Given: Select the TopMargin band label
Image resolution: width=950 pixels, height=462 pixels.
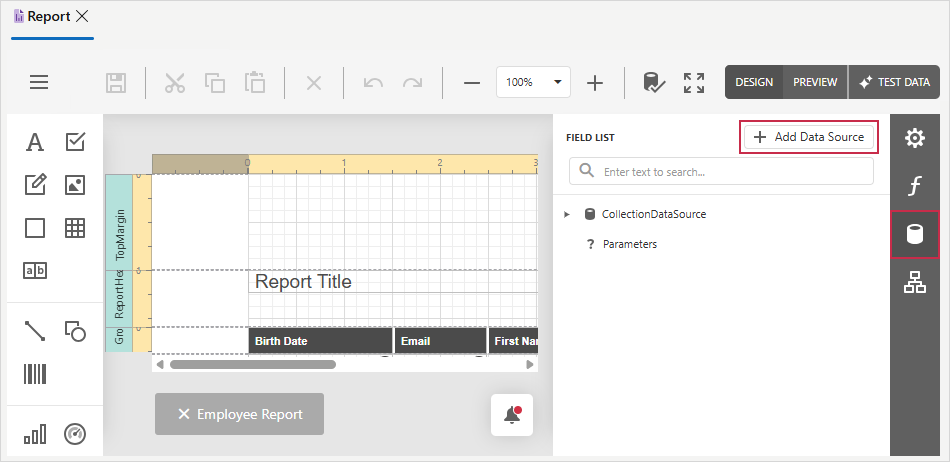Looking at the screenshot, I should click(119, 222).
